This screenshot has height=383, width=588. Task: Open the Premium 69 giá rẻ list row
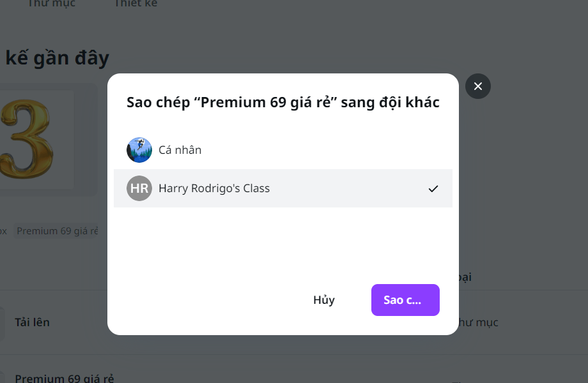pos(64,378)
